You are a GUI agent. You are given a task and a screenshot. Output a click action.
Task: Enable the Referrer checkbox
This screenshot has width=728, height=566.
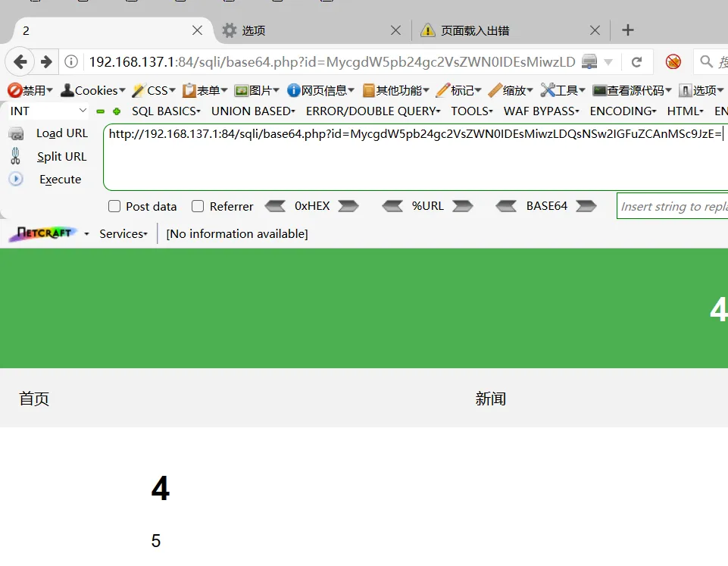pyautogui.click(x=198, y=206)
